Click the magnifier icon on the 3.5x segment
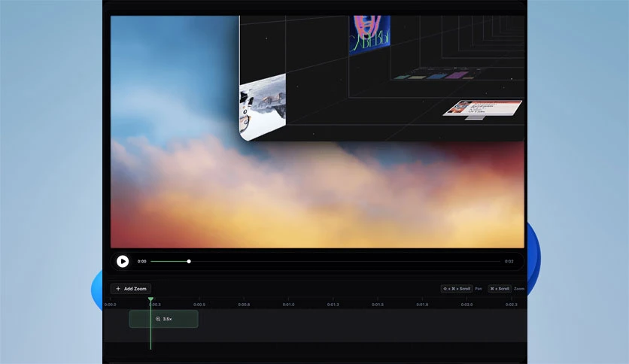 [x=158, y=319]
